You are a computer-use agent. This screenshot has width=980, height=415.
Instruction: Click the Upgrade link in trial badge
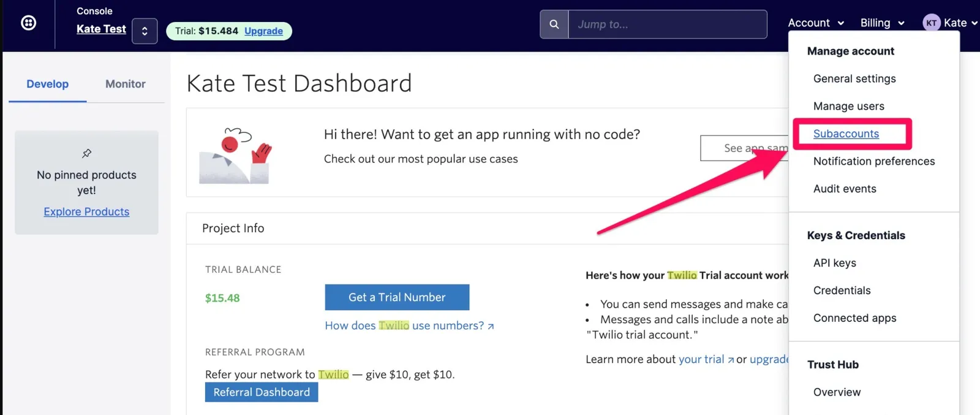(263, 31)
